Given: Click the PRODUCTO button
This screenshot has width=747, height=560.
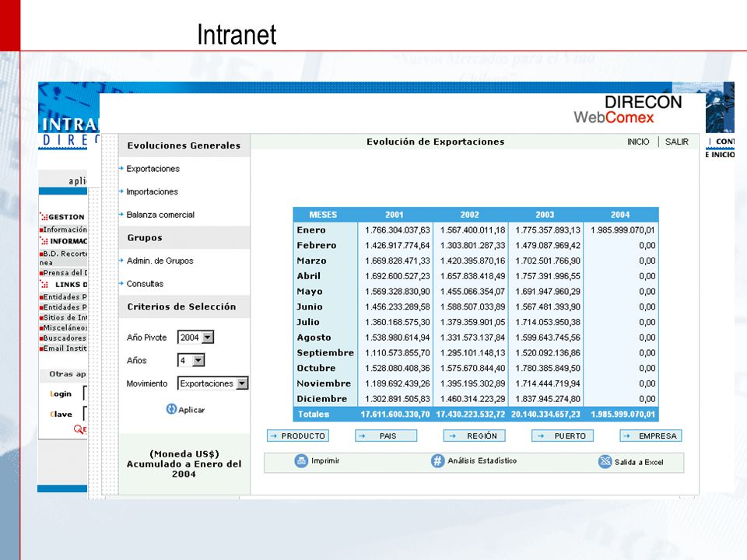Looking at the screenshot, I should coord(298,436).
